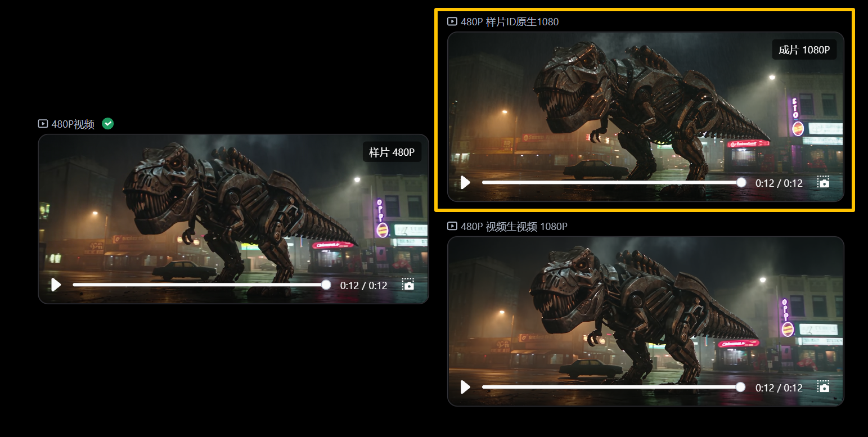Capture a frame of the 视频生视频 1080P video
This screenshot has height=437, width=868.
click(824, 388)
